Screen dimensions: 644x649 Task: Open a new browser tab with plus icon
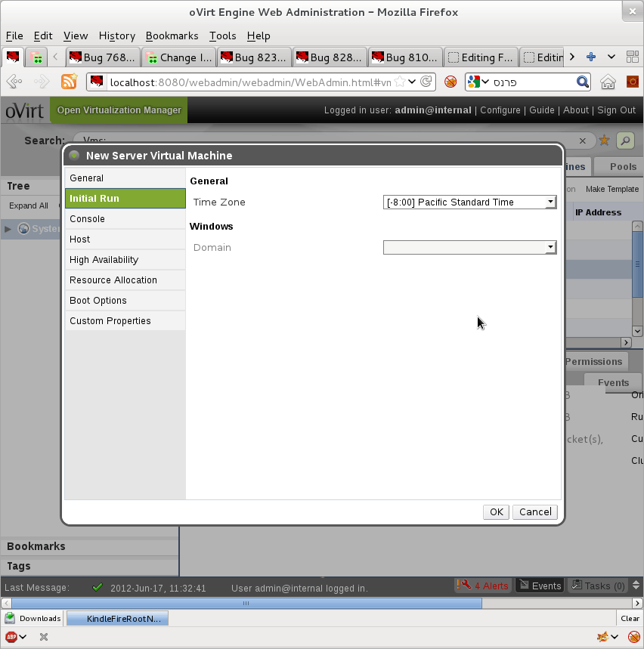click(x=591, y=57)
